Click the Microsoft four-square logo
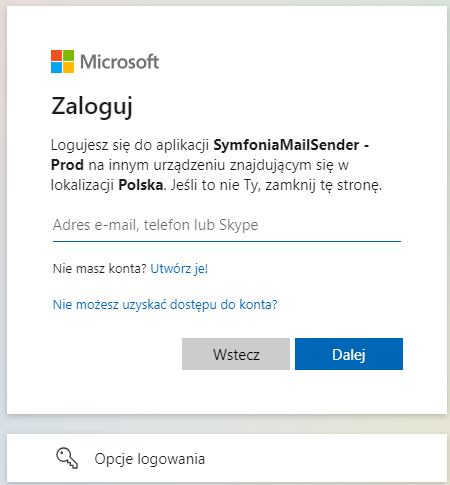The image size is (450, 485). click(62, 61)
